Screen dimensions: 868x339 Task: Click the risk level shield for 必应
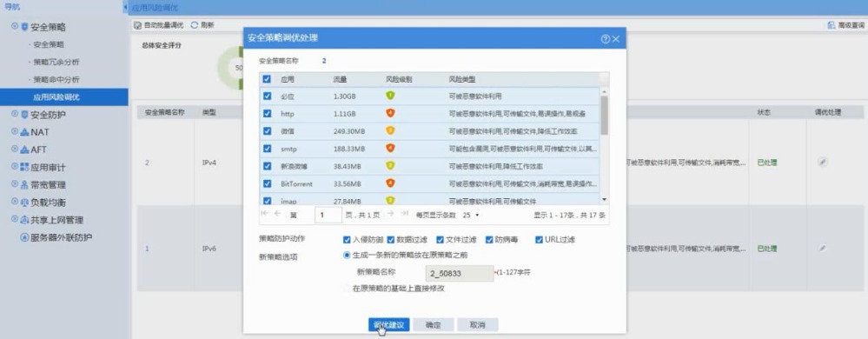tap(390, 96)
